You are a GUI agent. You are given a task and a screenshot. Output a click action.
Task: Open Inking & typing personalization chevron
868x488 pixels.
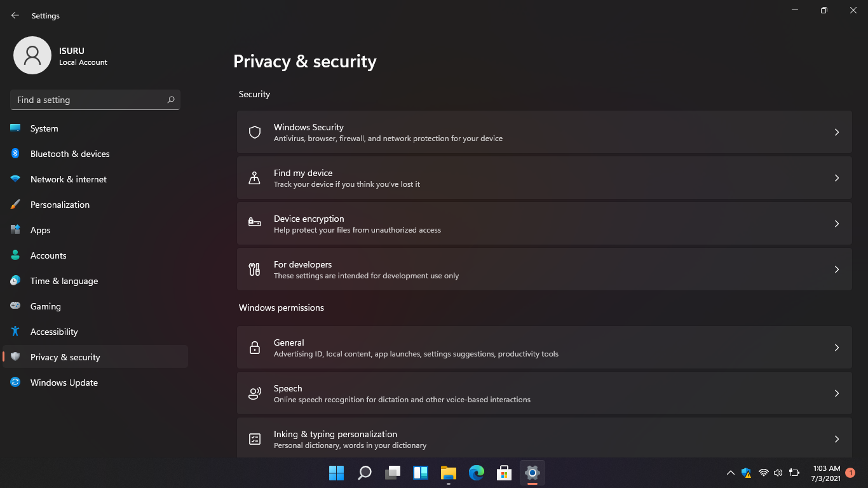coord(837,439)
